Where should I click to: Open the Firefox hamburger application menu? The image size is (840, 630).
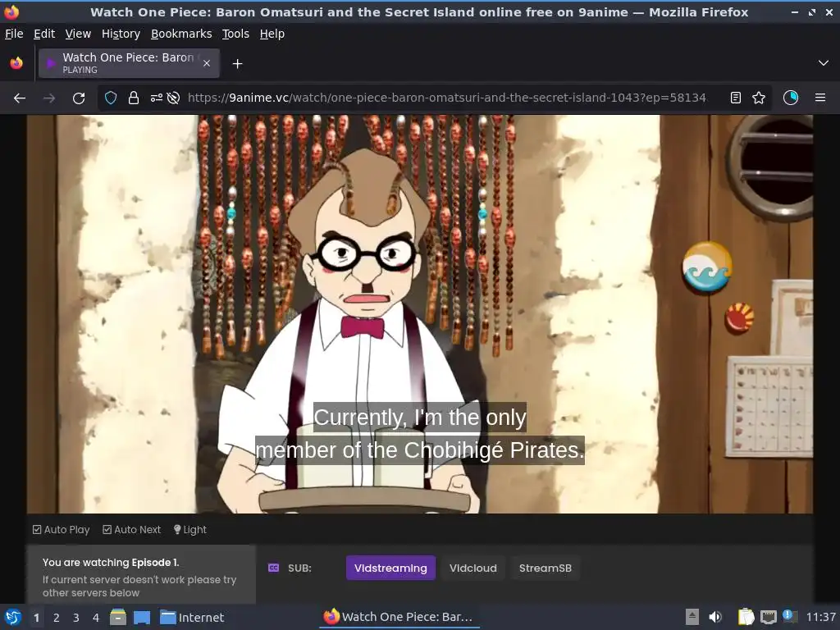(x=820, y=98)
